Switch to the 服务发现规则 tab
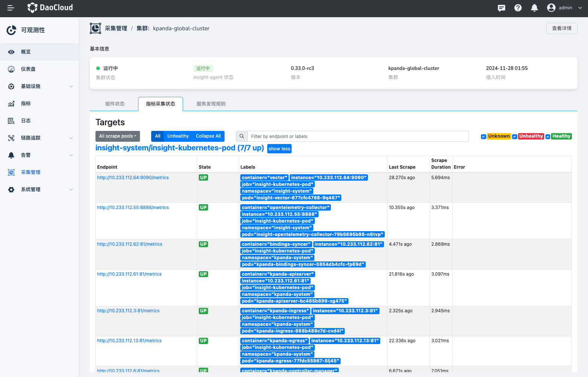588x377 pixels. (211, 104)
